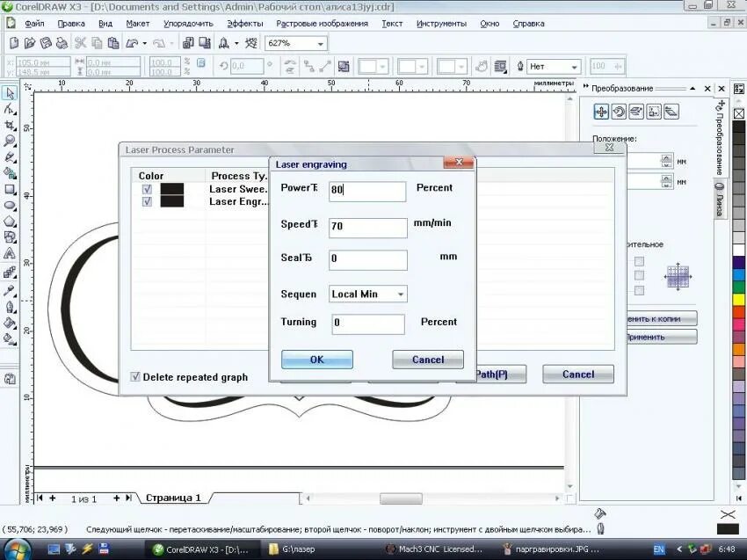The image size is (747, 560).
Task: Select the Ellipse tool
Action: click(10, 206)
